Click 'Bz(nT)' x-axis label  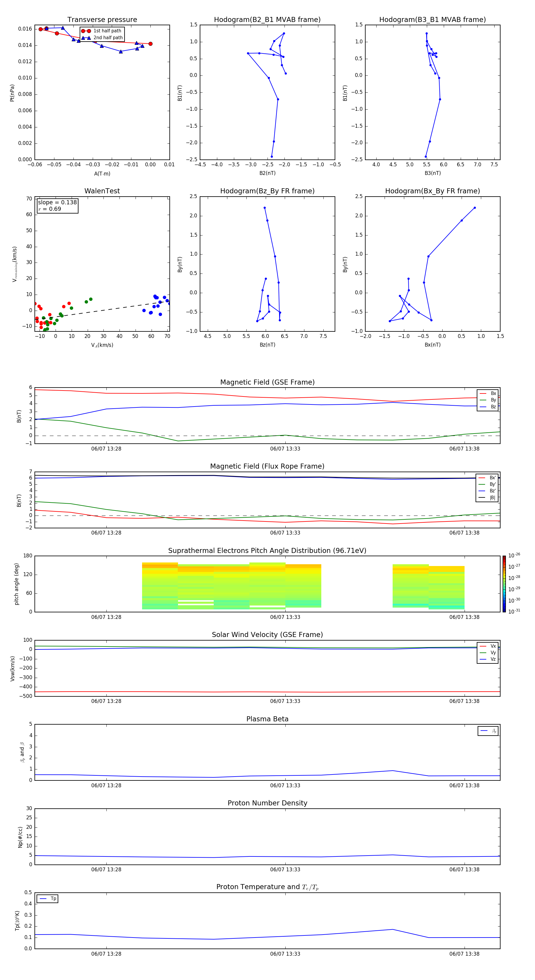(x=267, y=345)
